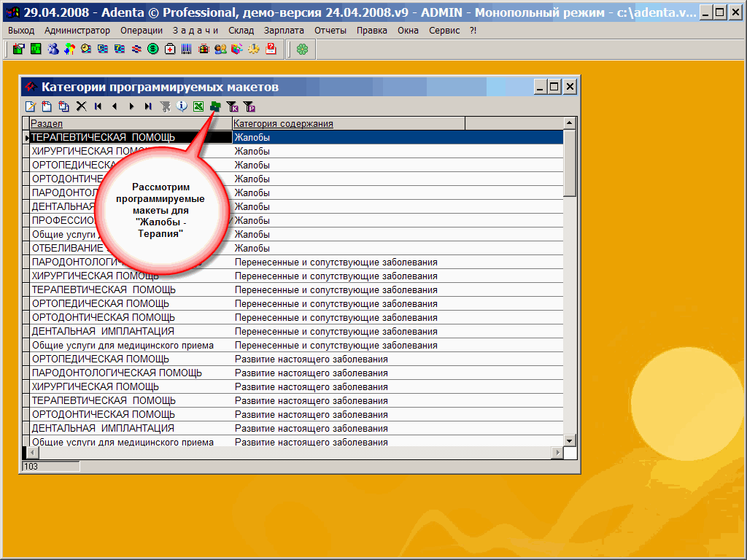Screen dimensions: 747x560
Task: Select ХИРУРГИЧЕСКАЯ ПОМОЩЬ row with Развитие настоящего заболевания
Action: coord(95,386)
